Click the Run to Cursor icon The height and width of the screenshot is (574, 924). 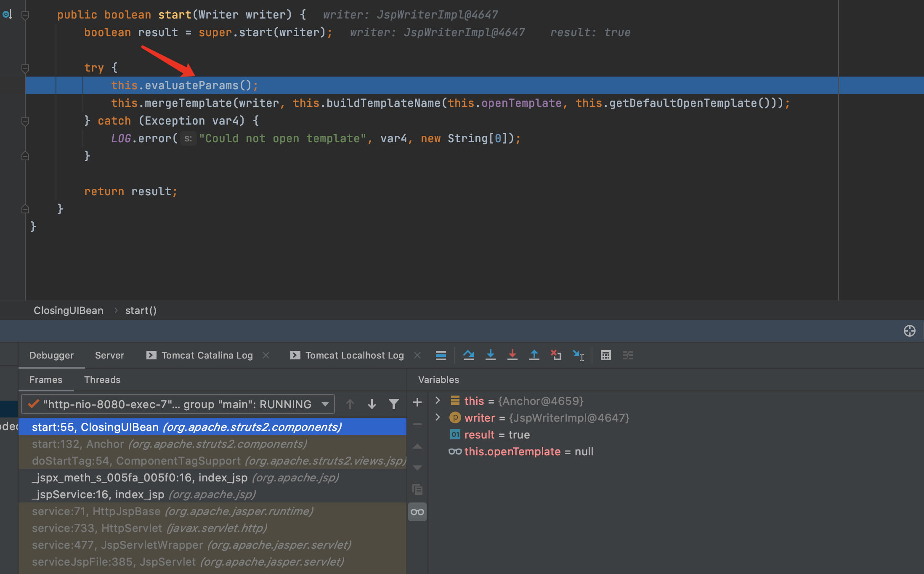point(578,355)
